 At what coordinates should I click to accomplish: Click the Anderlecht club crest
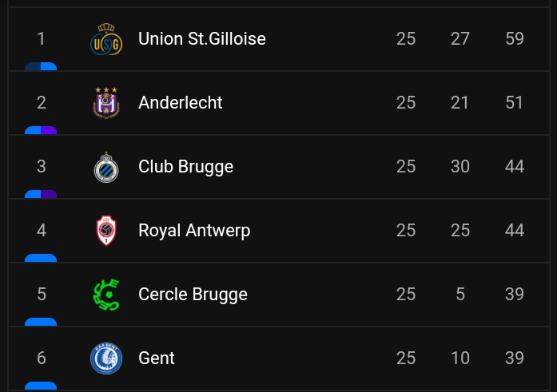pyautogui.click(x=106, y=103)
